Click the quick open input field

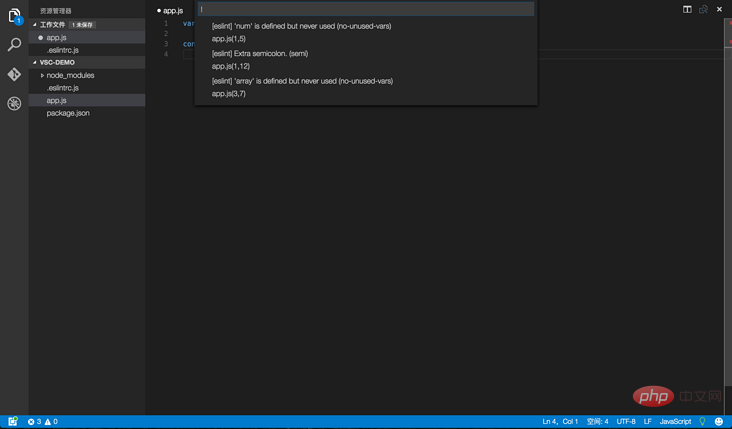365,9
